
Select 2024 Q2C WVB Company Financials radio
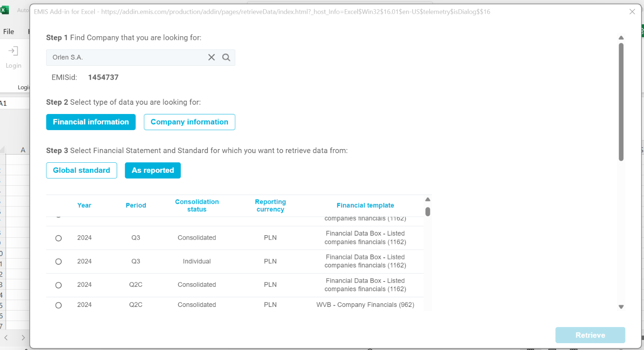tap(58, 305)
